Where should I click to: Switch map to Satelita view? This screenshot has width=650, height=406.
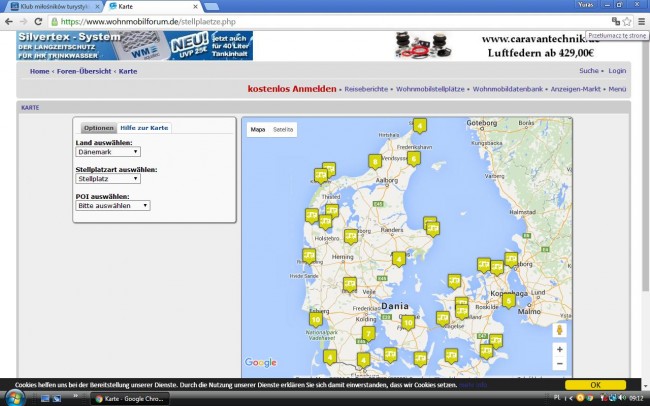tap(284, 129)
